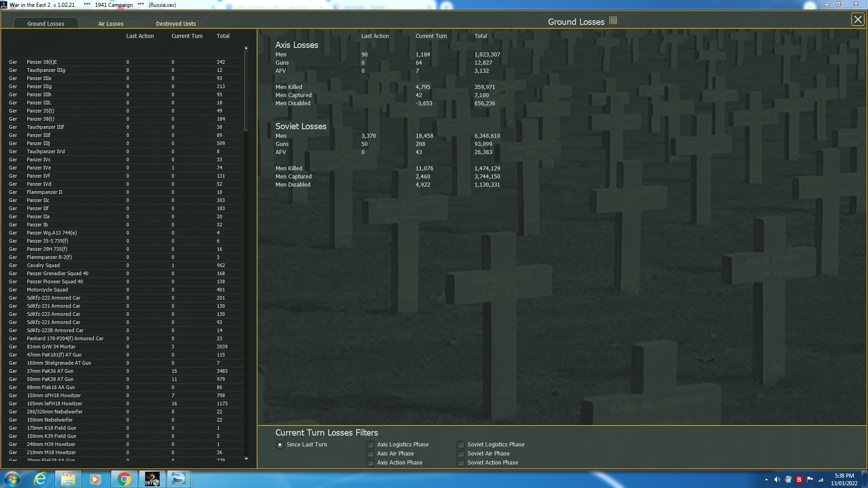The image size is (868, 488).
Task: Click the Last Action header in the equipment list
Action: pyautogui.click(x=140, y=36)
